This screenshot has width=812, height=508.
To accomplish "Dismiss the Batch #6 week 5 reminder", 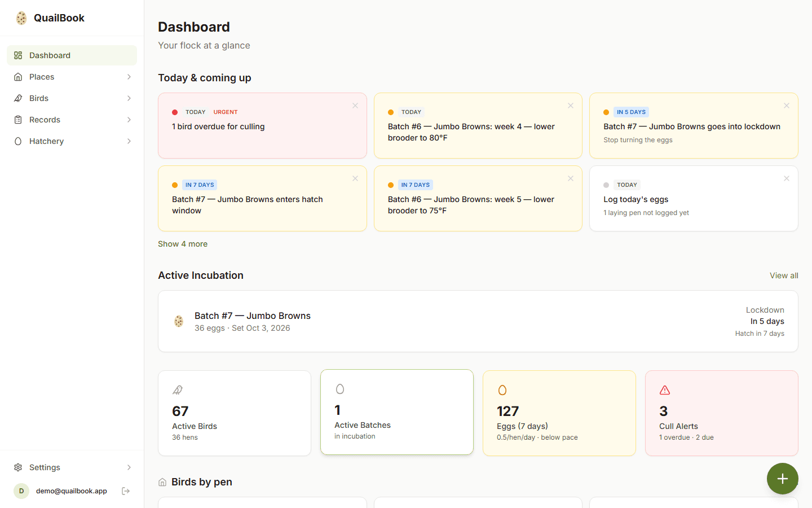I will (x=571, y=178).
